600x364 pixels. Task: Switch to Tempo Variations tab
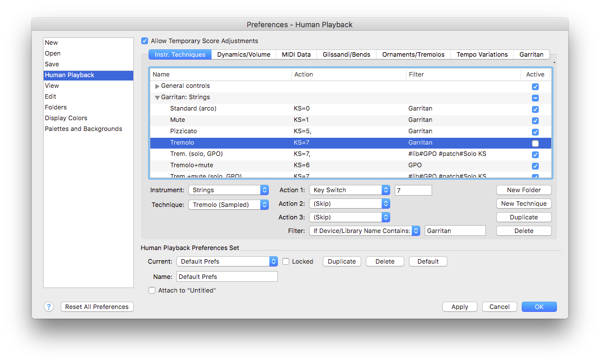pyautogui.click(x=482, y=54)
